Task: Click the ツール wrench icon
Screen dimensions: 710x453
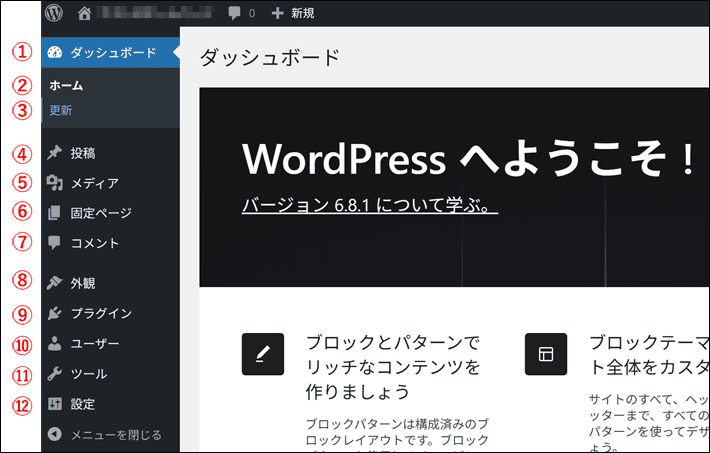Action: 54,374
